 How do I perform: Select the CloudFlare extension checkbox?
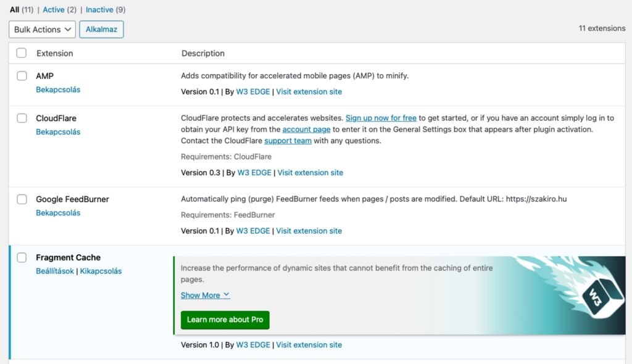22,118
